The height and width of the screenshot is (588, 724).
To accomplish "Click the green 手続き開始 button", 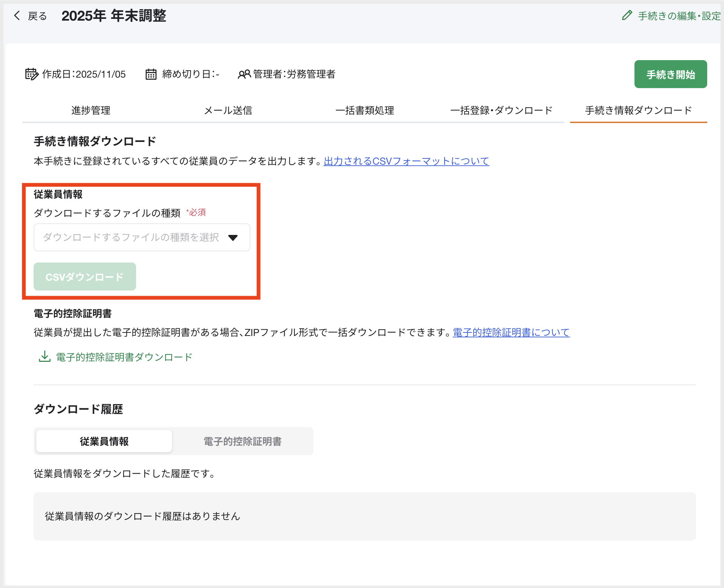I will [x=670, y=74].
